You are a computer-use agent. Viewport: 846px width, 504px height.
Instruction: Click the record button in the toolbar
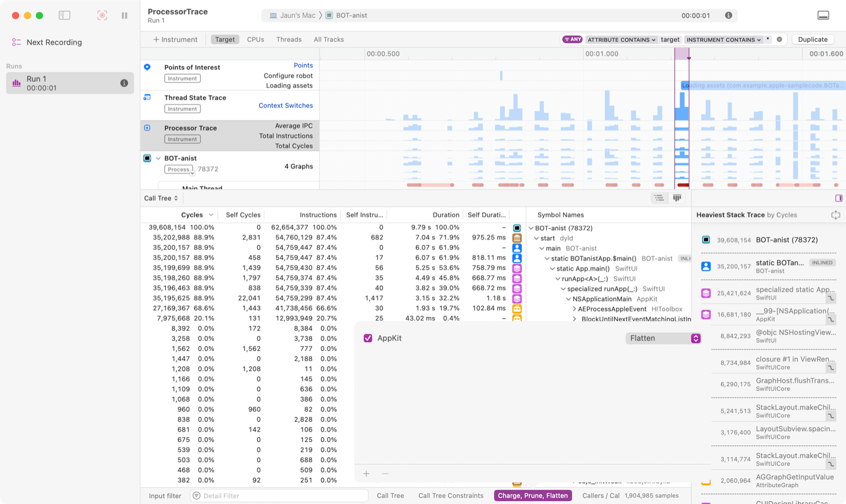click(x=102, y=16)
